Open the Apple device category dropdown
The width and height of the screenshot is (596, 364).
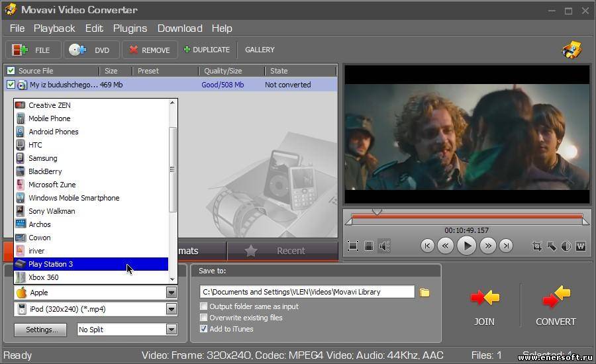tap(172, 292)
